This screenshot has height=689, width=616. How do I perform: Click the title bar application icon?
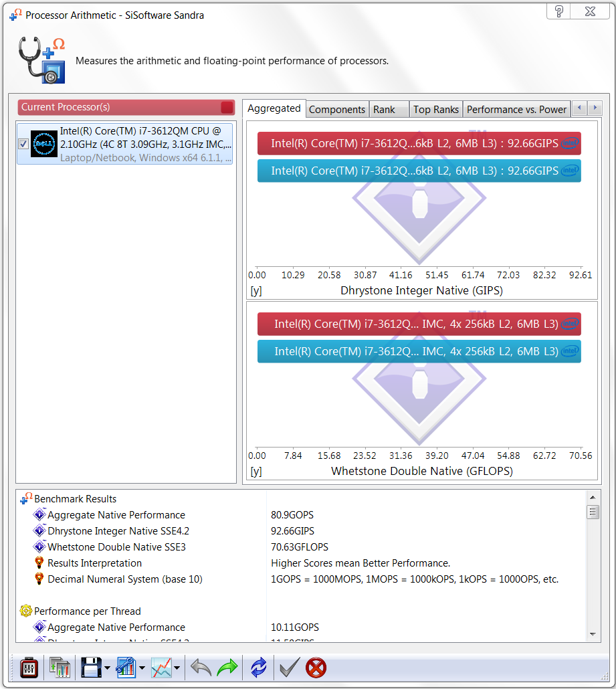click(x=15, y=15)
